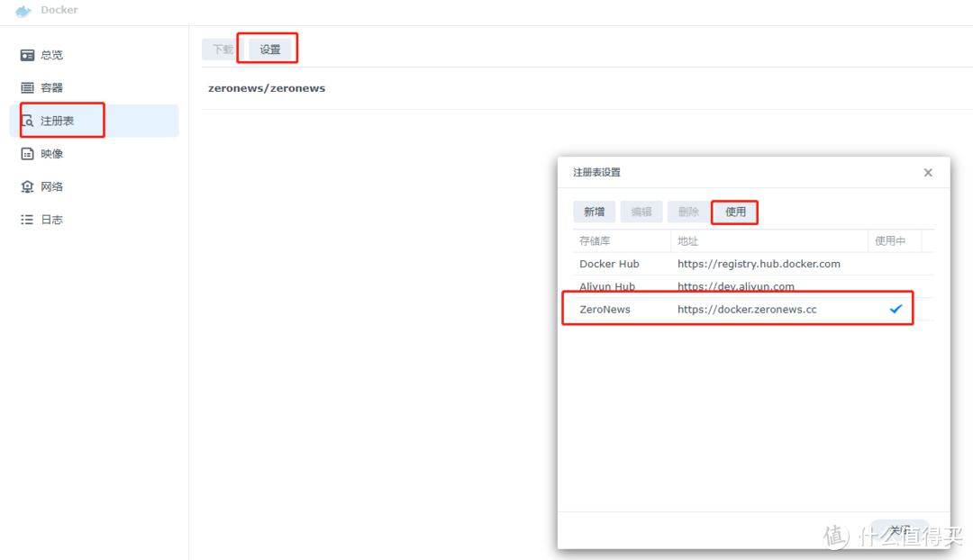The image size is (973, 560).
Task: Click the Docker whale logo in the header
Action: [23, 10]
